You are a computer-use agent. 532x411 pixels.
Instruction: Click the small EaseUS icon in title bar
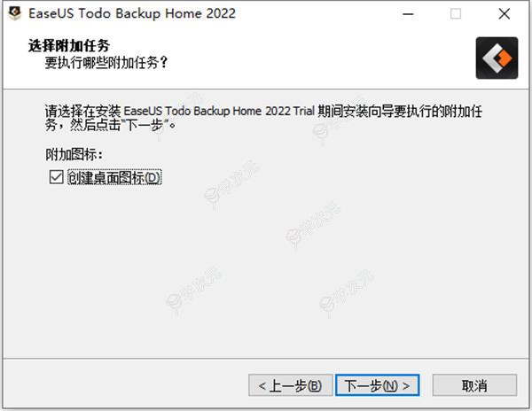[x=14, y=13]
